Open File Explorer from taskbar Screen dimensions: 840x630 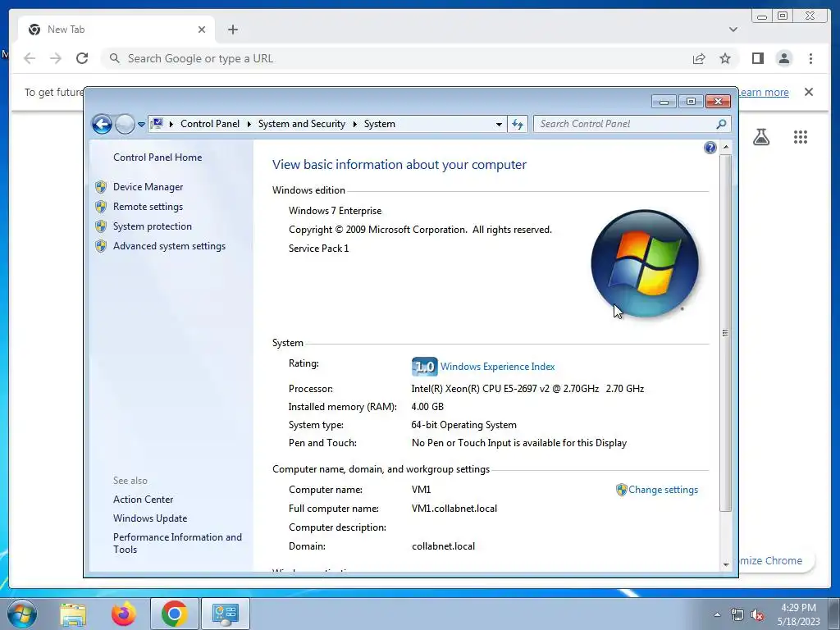click(x=73, y=614)
